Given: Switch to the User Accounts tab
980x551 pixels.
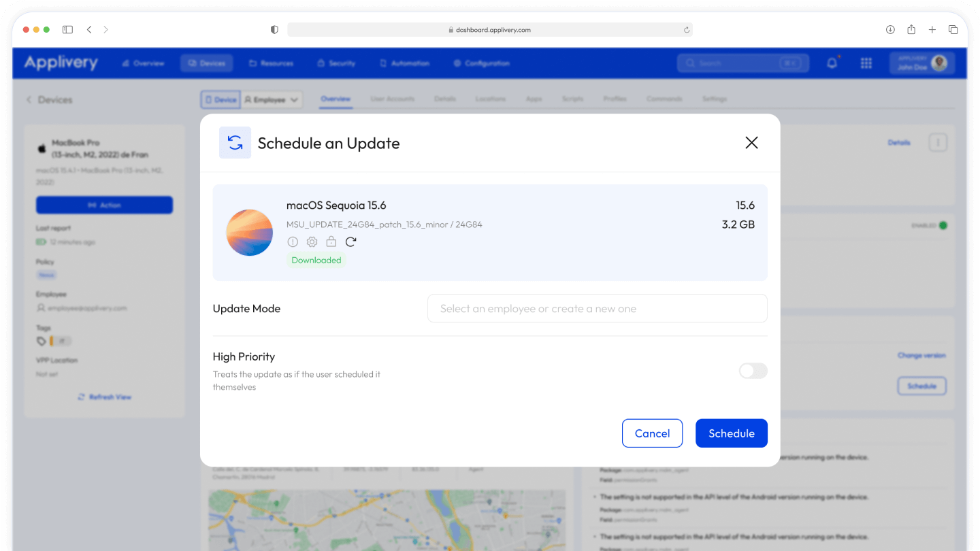Looking at the screenshot, I should click(392, 99).
